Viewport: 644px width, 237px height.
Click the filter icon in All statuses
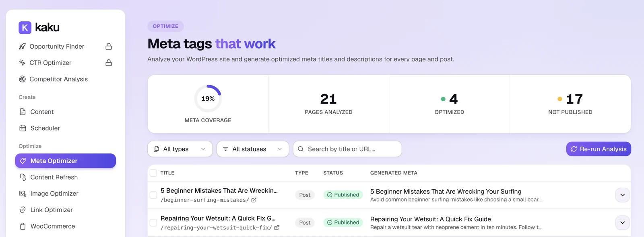[226, 149]
